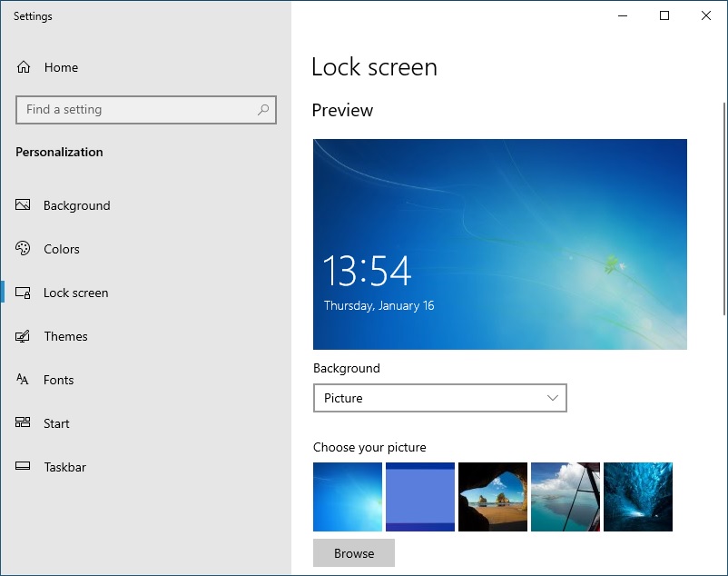This screenshot has width=728, height=576.
Task: Click the Fonts AA icon
Action: [x=23, y=380]
